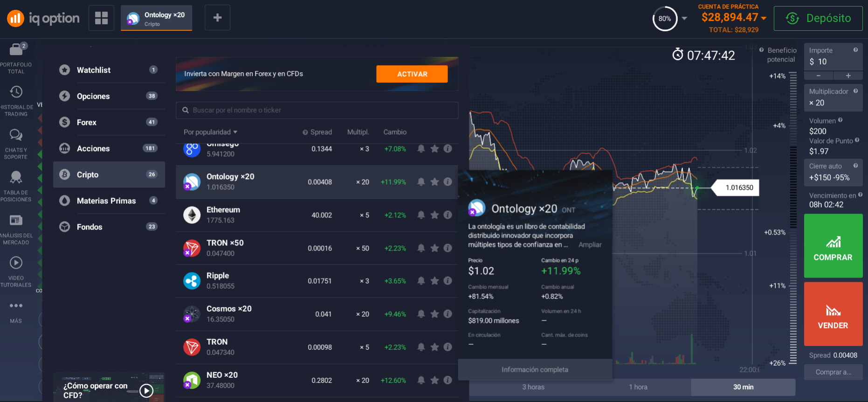The width and height of the screenshot is (868, 402).
Task: Expand dropdown arrow beside 80% indicator
Action: (x=684, y=19)
